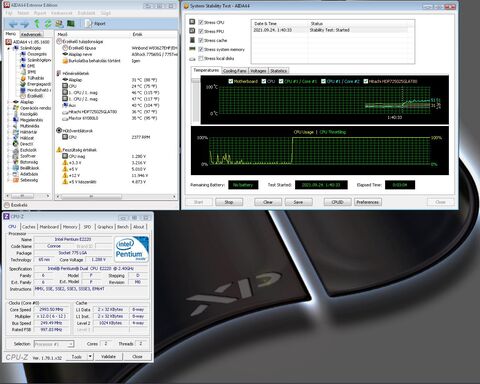Toggle the Stress cache checkbox

pos(201,40)
